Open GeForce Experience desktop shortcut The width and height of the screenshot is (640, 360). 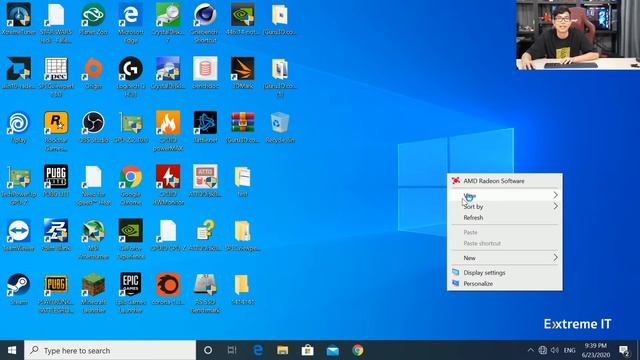[131, 238]
